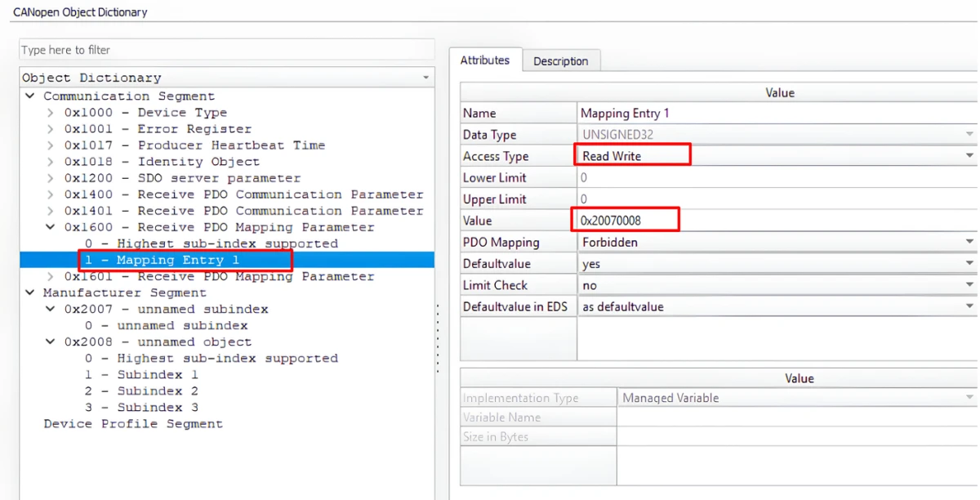Expand the 0x1400 Receive PDO node
Viewport: 980px width, 500px height.
51,194
